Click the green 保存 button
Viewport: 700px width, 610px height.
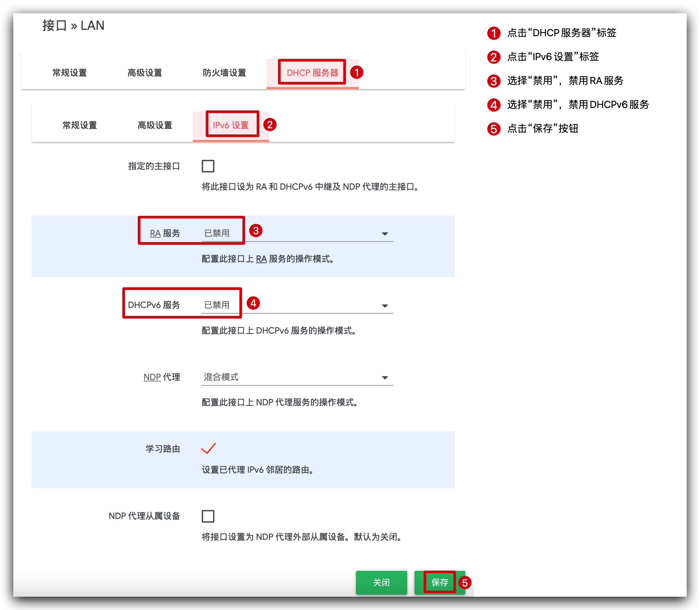(x=439, y=582)
